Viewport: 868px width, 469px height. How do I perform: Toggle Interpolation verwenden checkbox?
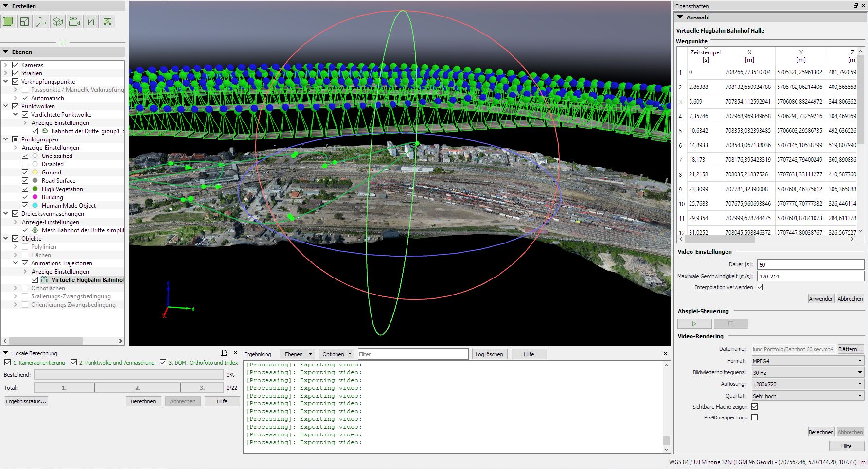point(760,287)
